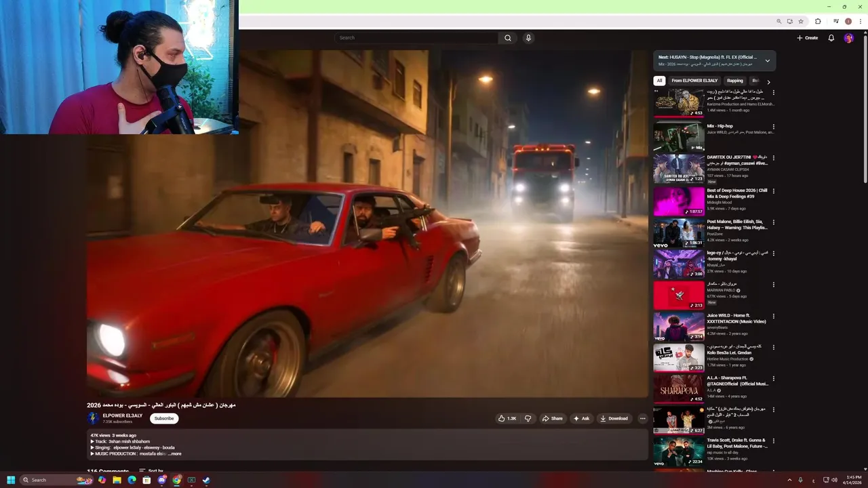
Task: Open Steam from the taskbar
Action: point(206,480)
